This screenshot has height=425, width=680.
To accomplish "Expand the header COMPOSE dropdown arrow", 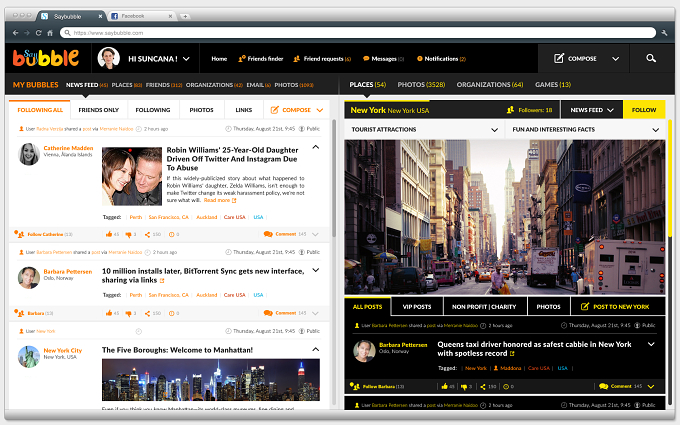I will 615,59.
